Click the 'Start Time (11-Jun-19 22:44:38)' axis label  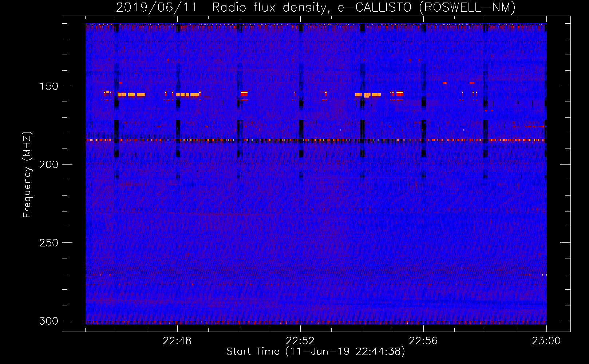[316, 352]
